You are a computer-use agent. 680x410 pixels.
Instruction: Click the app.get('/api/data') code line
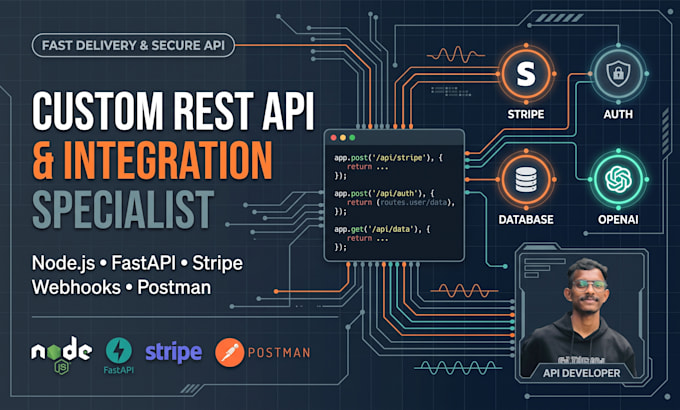(382, 229)
